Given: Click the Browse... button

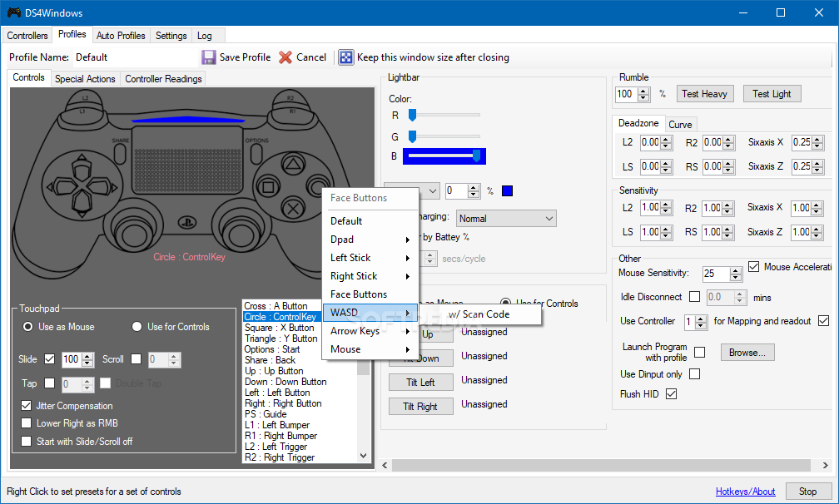Looking at the screenshot, I should point(747,353).
